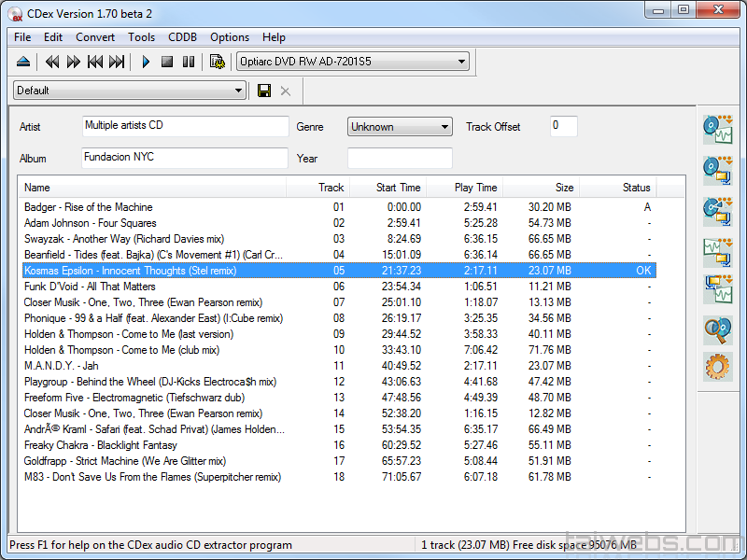This screenshot has width=747, height=560.
Task: Select the track M.A.N.D.Y. - Jah
Action: click(62, 366)
